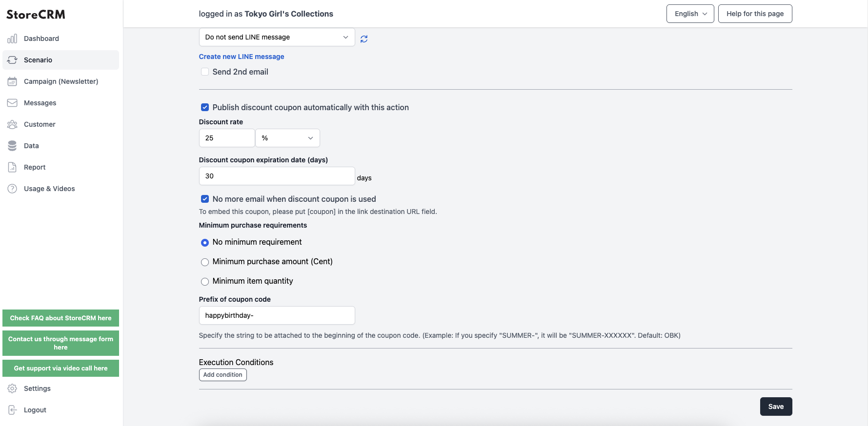This screenshot has height=426, width=868.
Task: Click the Settings gear icon
Action: [x=12, y=388]
